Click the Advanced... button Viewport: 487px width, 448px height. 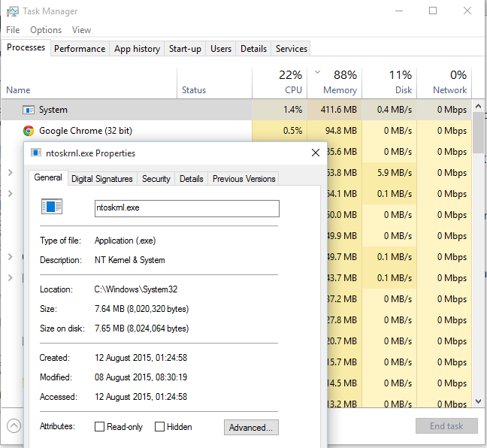pyautogui.click(x=251, y=428)
